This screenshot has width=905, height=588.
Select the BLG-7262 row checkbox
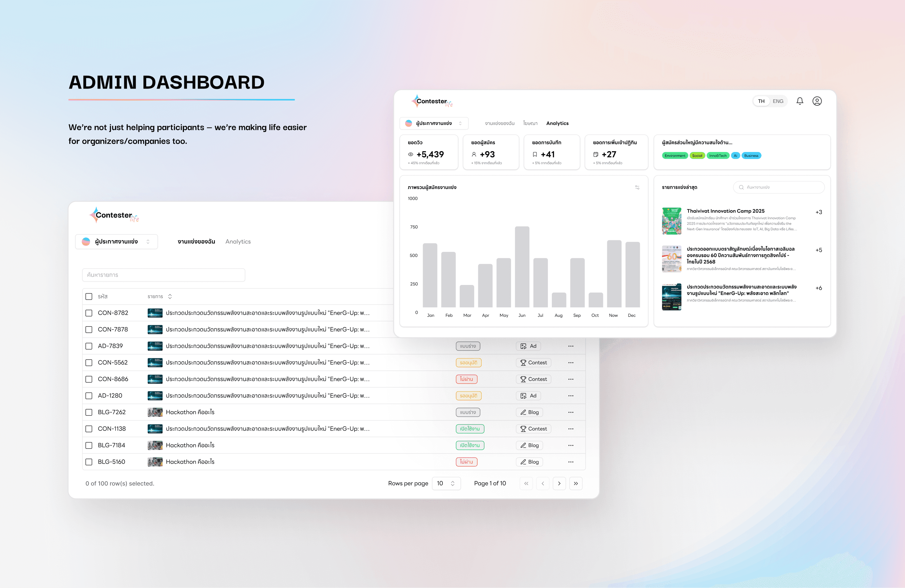tap(89, 412)
